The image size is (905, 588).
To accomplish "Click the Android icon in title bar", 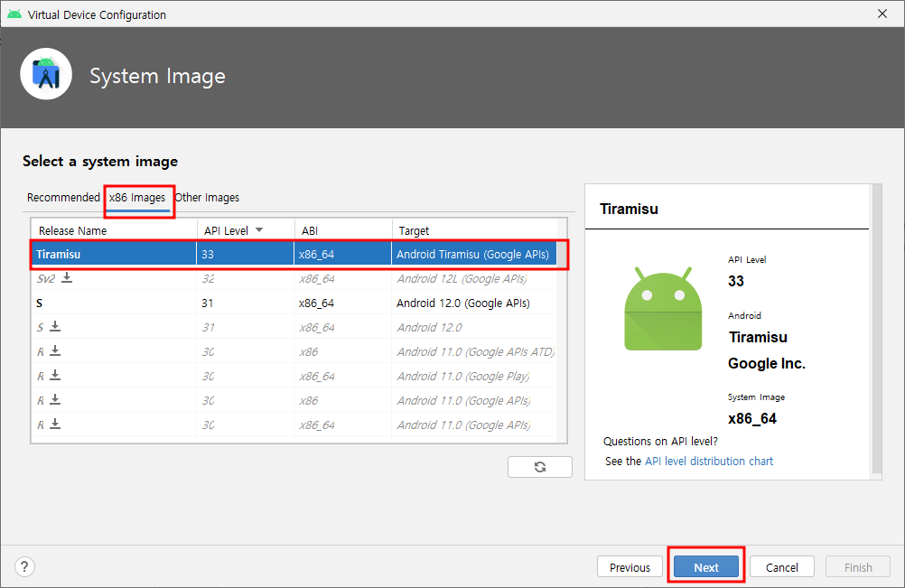I will point(14,14).
